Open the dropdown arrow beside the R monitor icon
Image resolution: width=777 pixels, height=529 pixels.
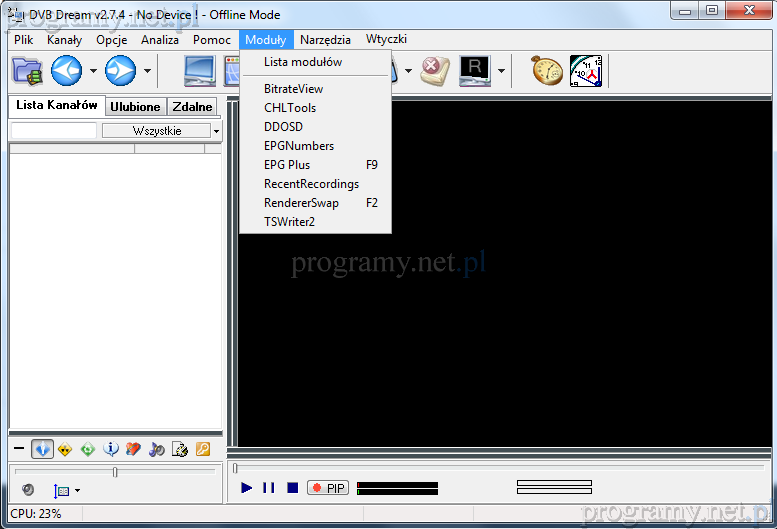point(501,71)
